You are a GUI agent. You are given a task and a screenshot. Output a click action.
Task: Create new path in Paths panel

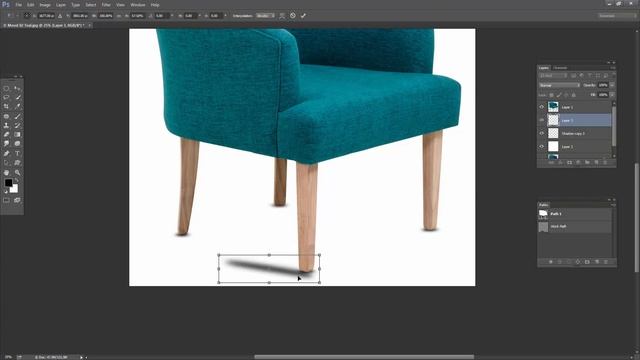point(597,262)
